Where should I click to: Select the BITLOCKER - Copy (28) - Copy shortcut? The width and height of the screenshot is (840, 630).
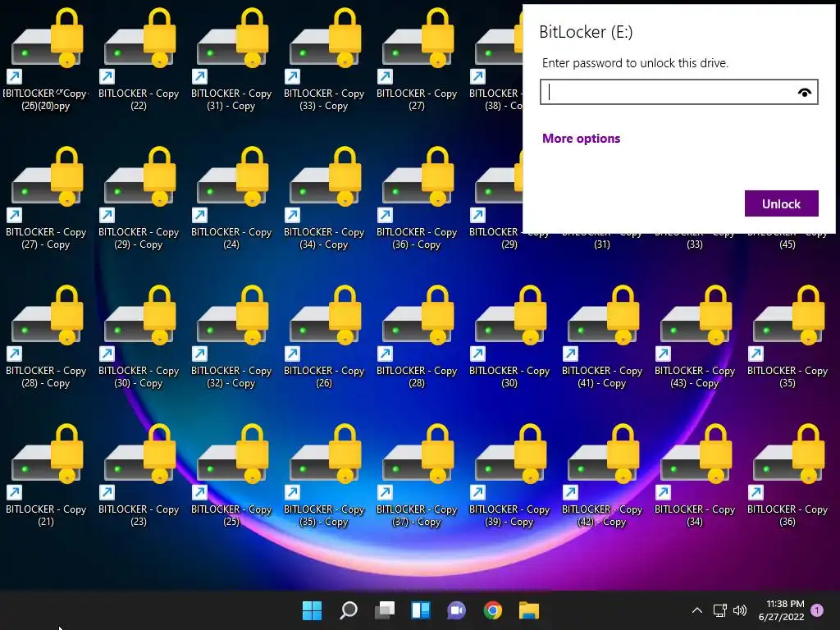pyautogui.click(x=46, y=336)
